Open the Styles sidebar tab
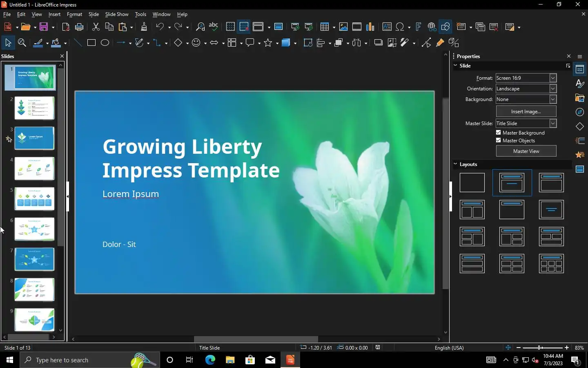 580,83
